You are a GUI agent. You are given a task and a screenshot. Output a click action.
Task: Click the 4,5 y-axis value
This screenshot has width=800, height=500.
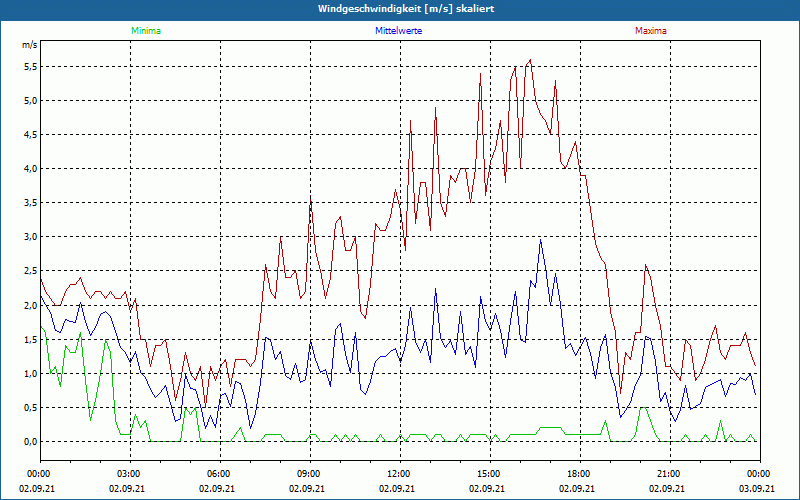(31, 135)
